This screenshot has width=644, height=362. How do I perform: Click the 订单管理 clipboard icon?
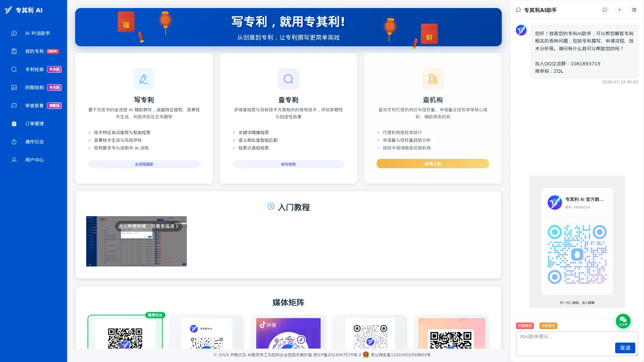(14, 124)
